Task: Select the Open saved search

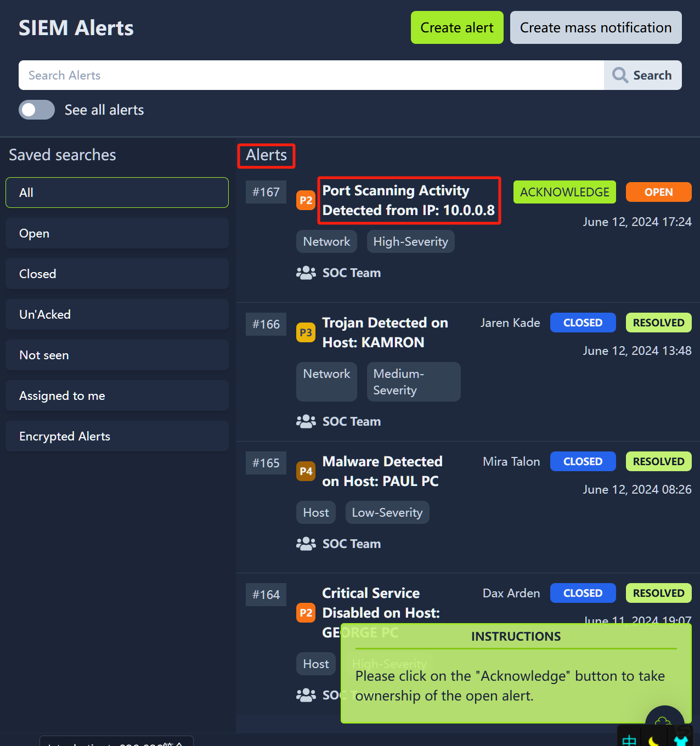Action: (117, 233)
